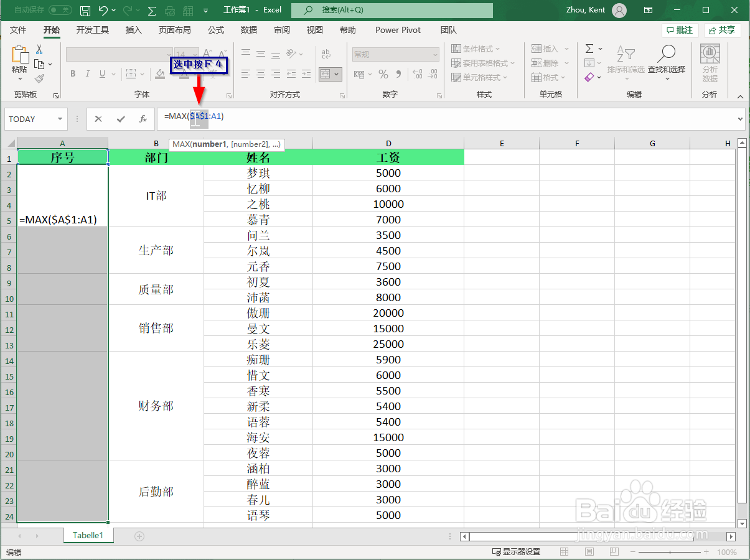750x560 pixels.
Task: Click the Save icon in title bar
Action: [x=85, y=11]
